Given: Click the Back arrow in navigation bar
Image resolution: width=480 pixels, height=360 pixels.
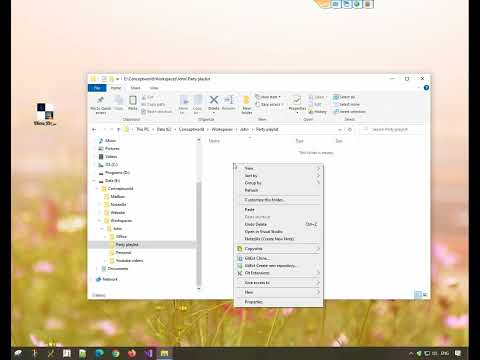Looking at the screenshot, I should click(x=94, y=129).
